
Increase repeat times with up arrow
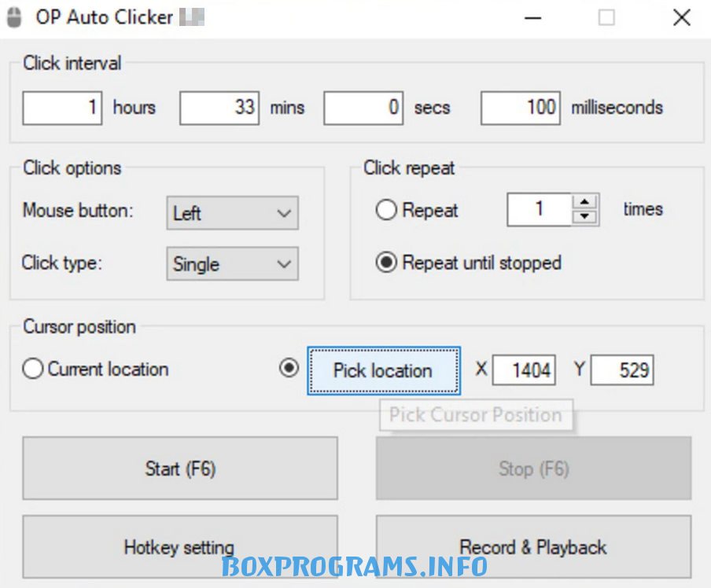tap(584, 202)
